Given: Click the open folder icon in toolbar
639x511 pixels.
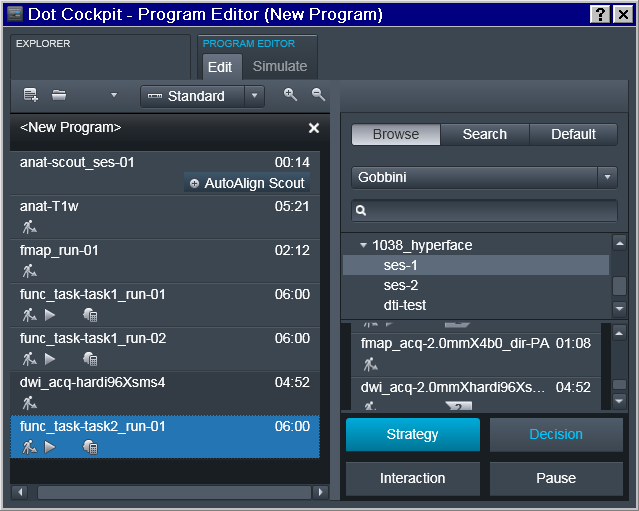Looking at the screenshot, I should click(x=59, y=95).
